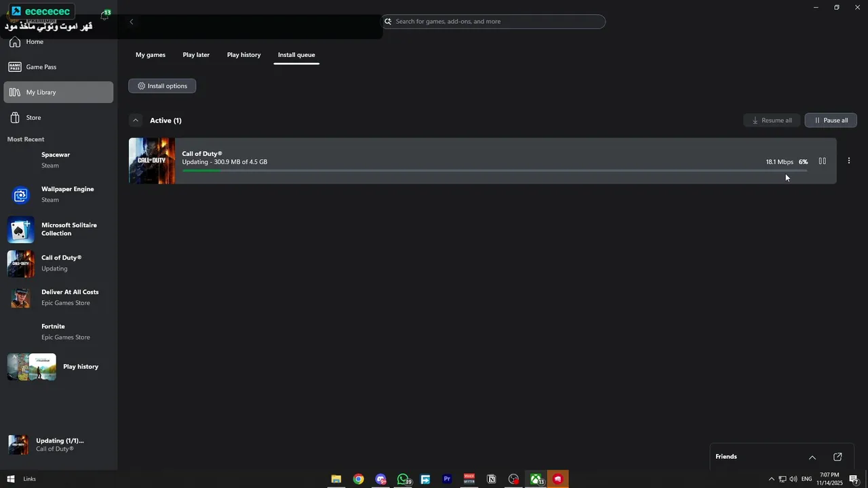This screenshot has width=868, height=488.
Task: Click the Call of Duty cover art in queue
Action: click(152, 161)
